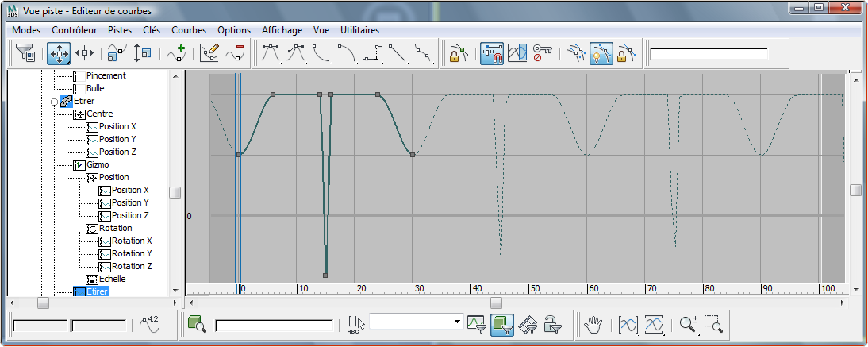This screenshot has height=347, width=868.
Task: Open the Courbes menu
Action: click(190, 30)
